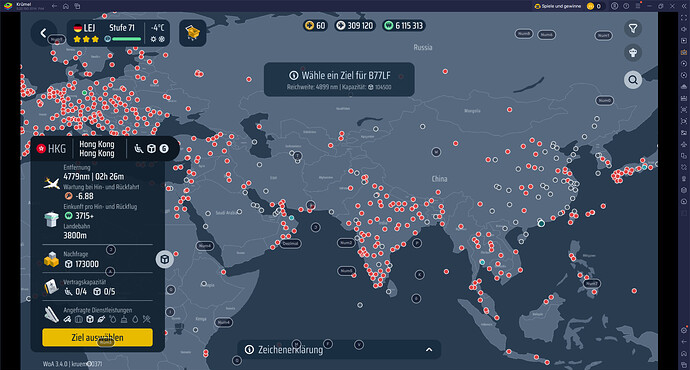Click the BlueStacks coin balance showing 0
The width and height of the screenshot is (690, 370).
click(594, 6)
